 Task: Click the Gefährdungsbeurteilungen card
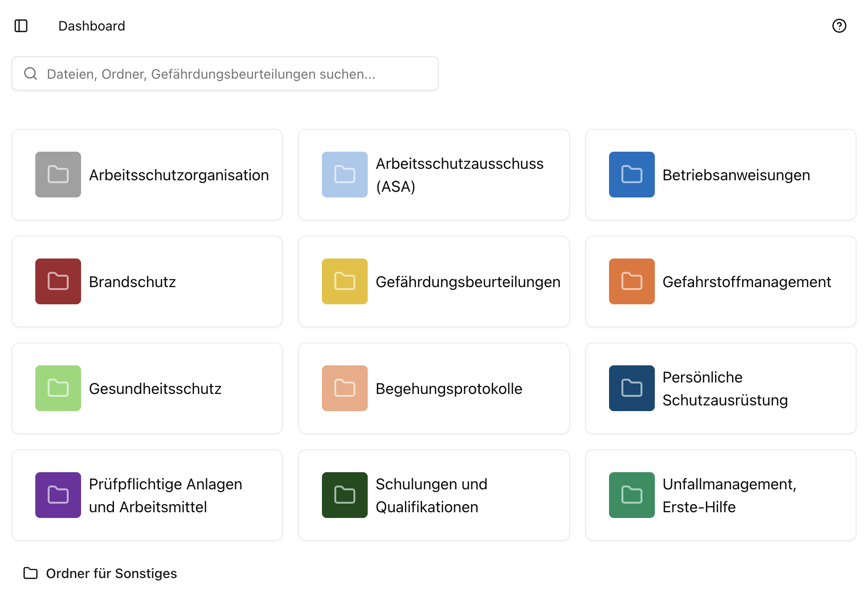pyautogui.click(x=434, y=281)
